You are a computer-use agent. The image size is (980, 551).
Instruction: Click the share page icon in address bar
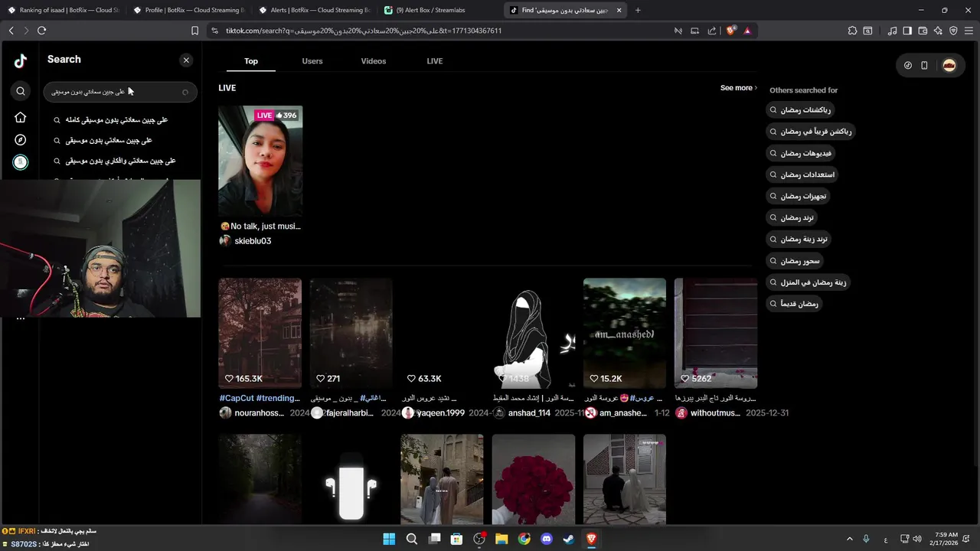click(x=712, y=31)
